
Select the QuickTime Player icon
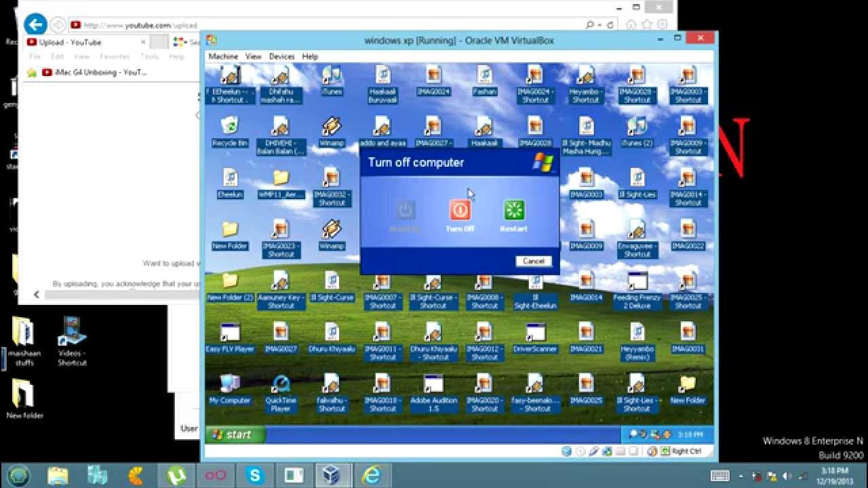click(280, 392)
